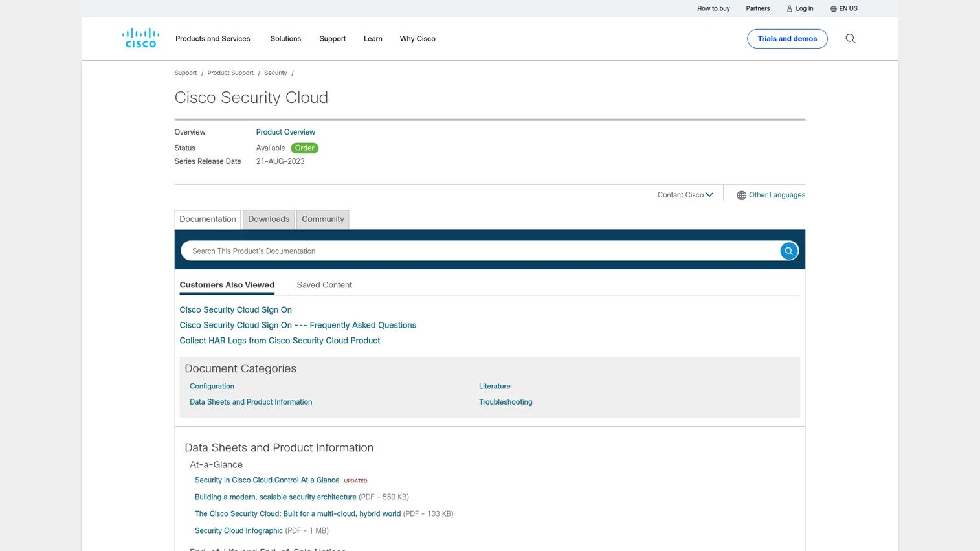Click the Trials and demos button

click(x=787, y=39)
